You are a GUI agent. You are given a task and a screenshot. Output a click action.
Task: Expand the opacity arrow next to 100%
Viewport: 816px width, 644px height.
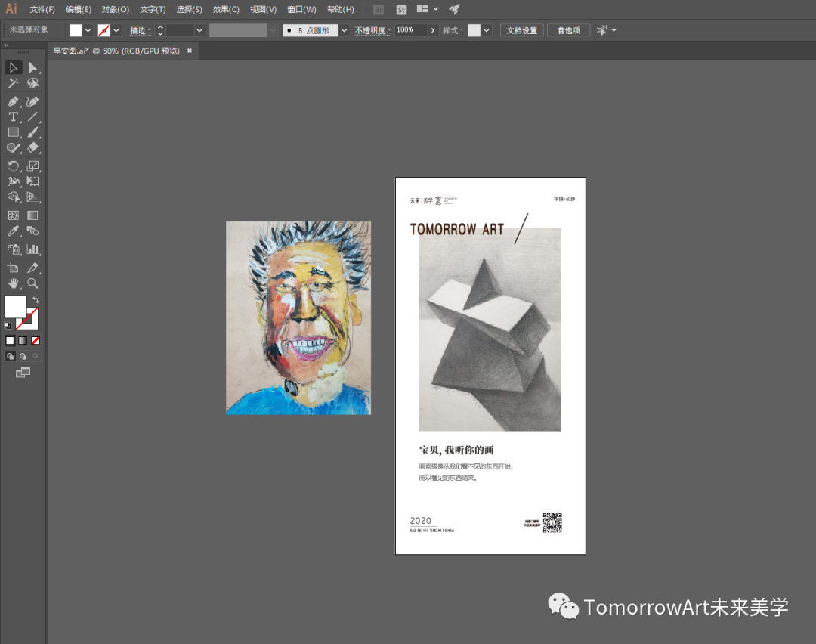(x=432, y=30)
